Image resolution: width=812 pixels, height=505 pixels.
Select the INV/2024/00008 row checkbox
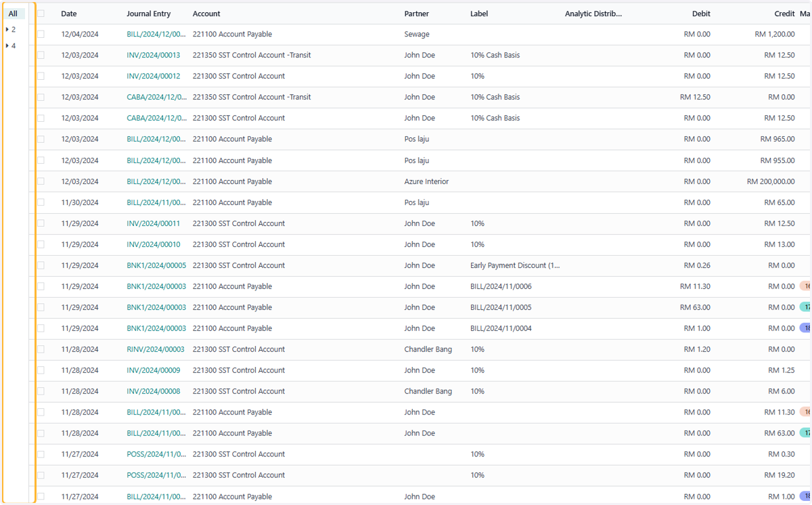[41, 391]
